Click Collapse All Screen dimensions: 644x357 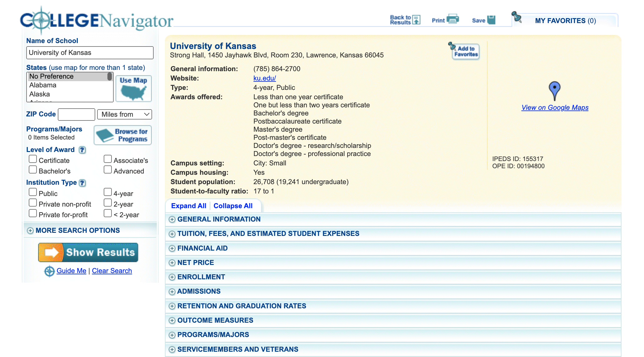233,206
